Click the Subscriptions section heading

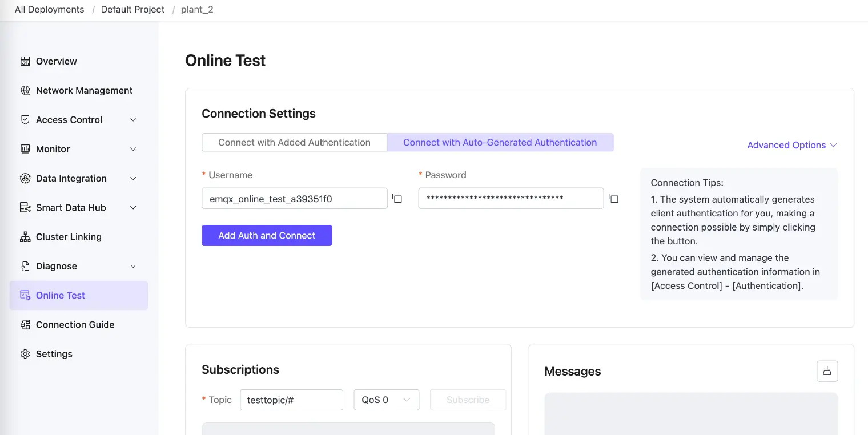pyautogui.click(x=240, y=369)
